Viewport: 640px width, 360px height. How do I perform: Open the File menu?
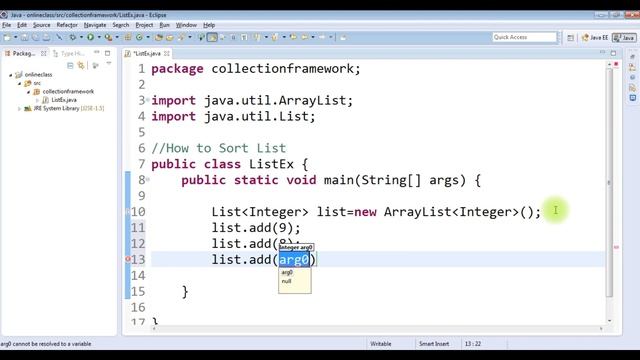7,25
